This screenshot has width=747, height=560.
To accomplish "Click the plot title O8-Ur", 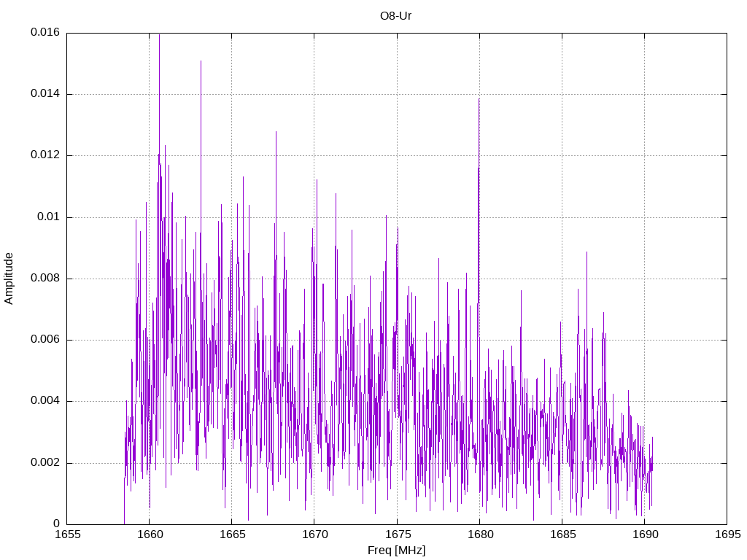I will point(395,16).
